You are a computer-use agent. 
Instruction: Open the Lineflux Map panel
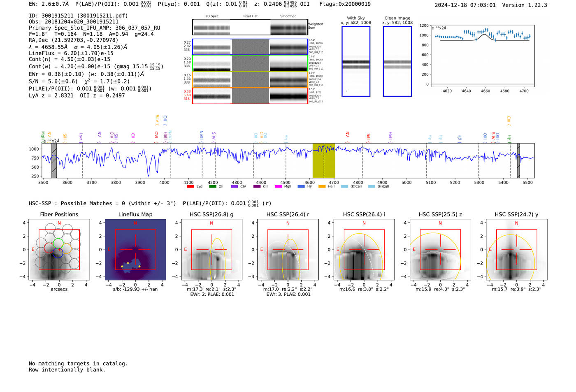coord(135,250)
